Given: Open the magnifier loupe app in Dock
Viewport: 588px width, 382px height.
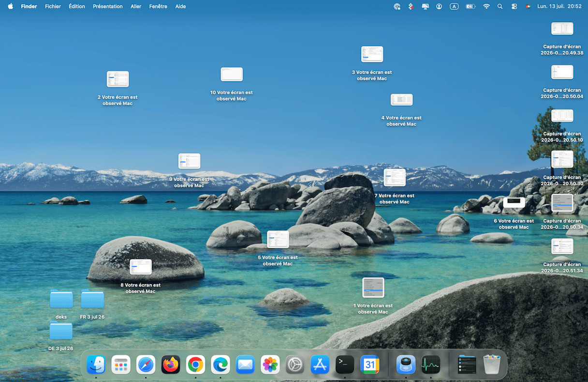Looking at the screenshot, I should coord(406,365).
